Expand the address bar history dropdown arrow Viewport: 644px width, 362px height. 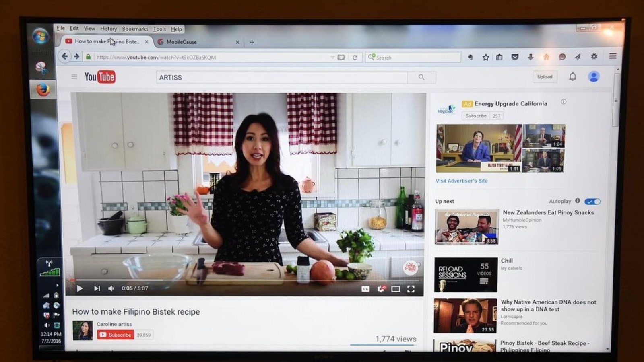(x=332, y=58)
